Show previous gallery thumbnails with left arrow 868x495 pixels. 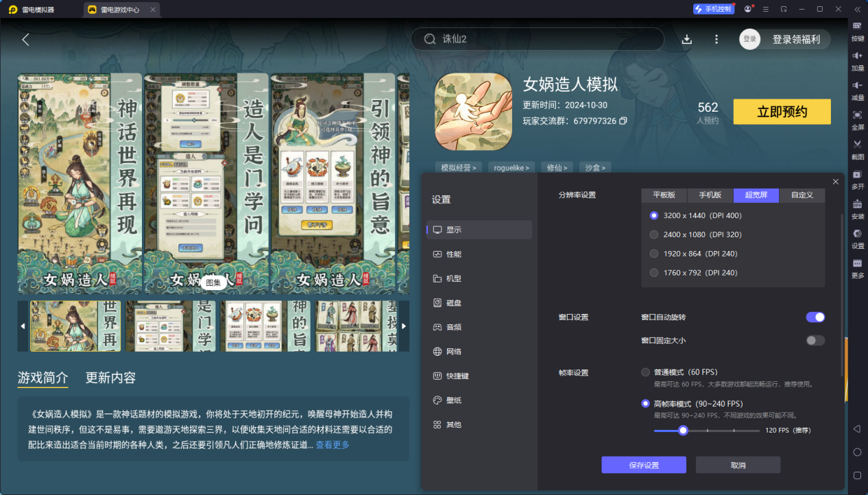pyautogui.click(x=23, y=326)
